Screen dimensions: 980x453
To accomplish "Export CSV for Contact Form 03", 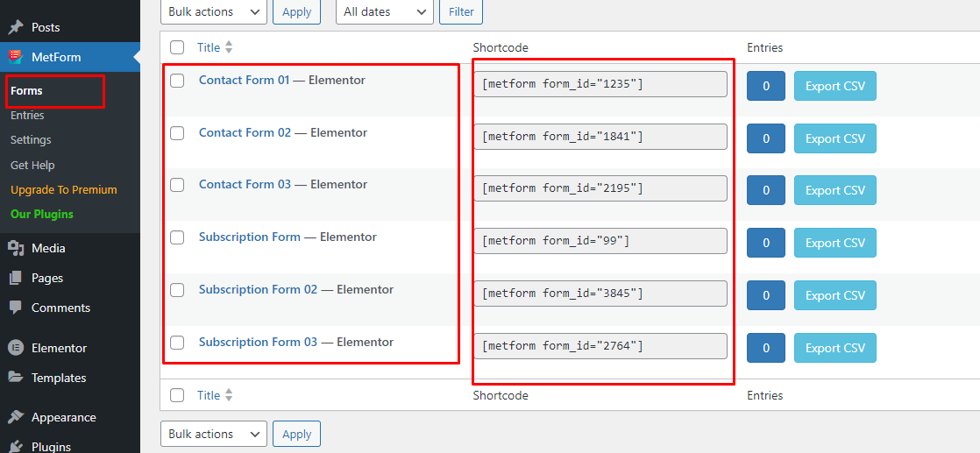I will click(835, 190).
